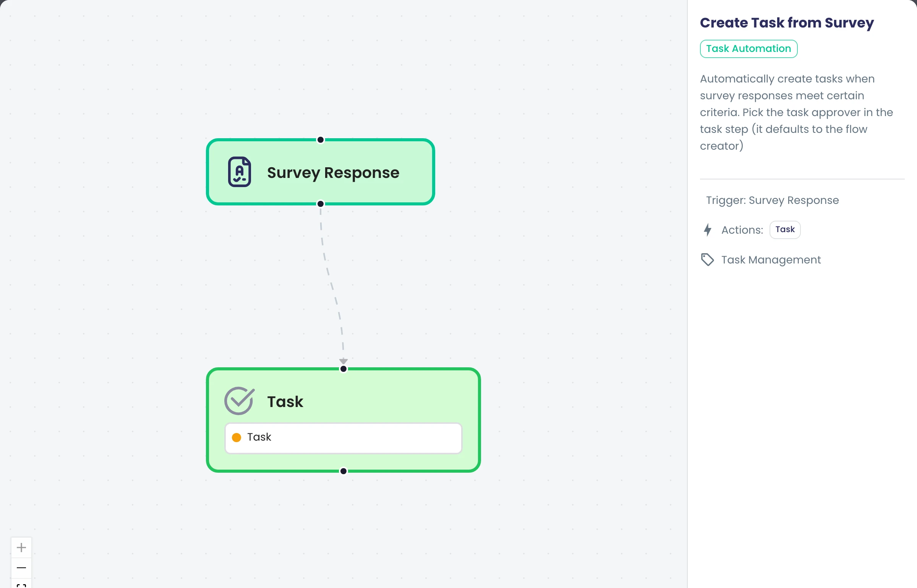Click the dashed connector arrowhead above Task
This screenshot has width=917, height=588.
pyautogui.click(x=343, y=361)
